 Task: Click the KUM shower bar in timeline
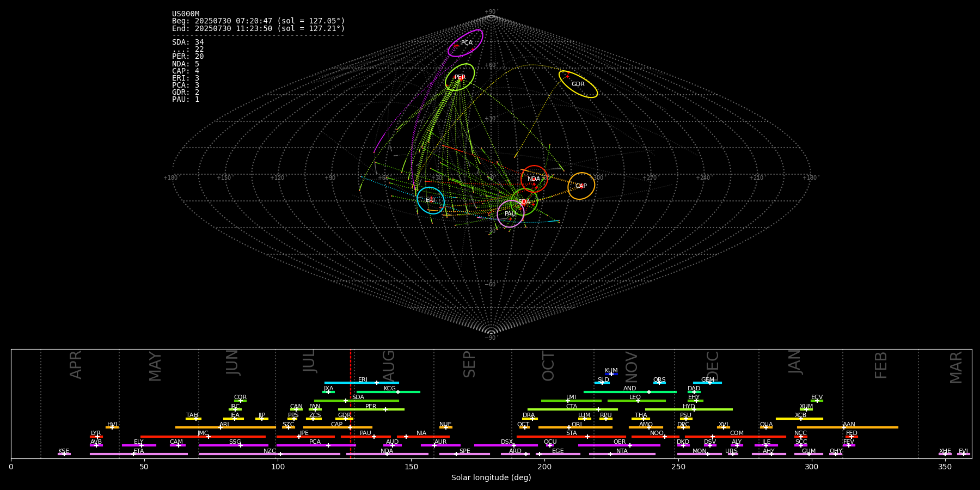[x=611, y=374]
